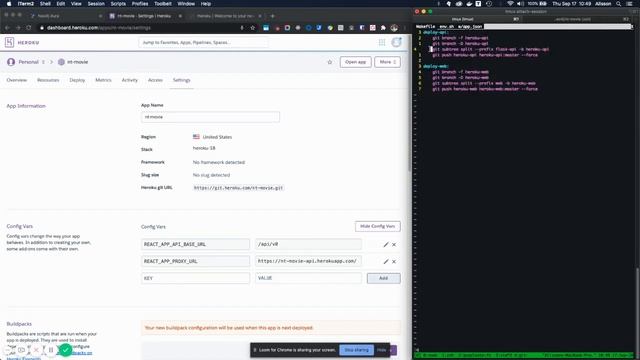
Task: Click the Open app button
Action: point(356,62)
